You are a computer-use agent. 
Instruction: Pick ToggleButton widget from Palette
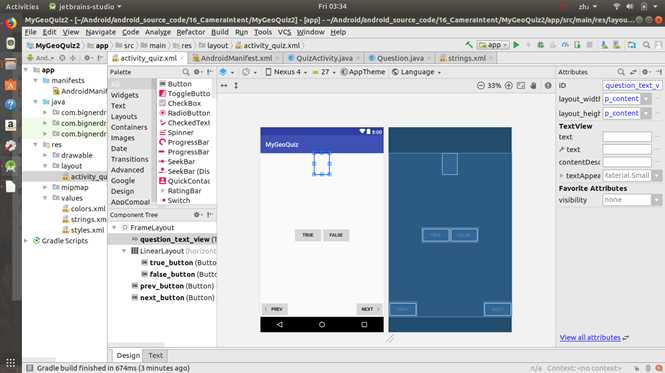(184, 93)
